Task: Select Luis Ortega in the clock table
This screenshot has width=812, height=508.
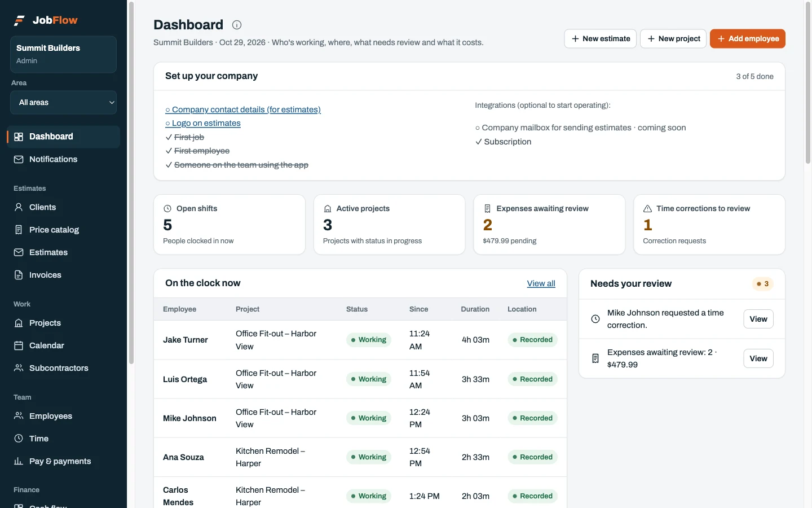Action: pos(185,379)
